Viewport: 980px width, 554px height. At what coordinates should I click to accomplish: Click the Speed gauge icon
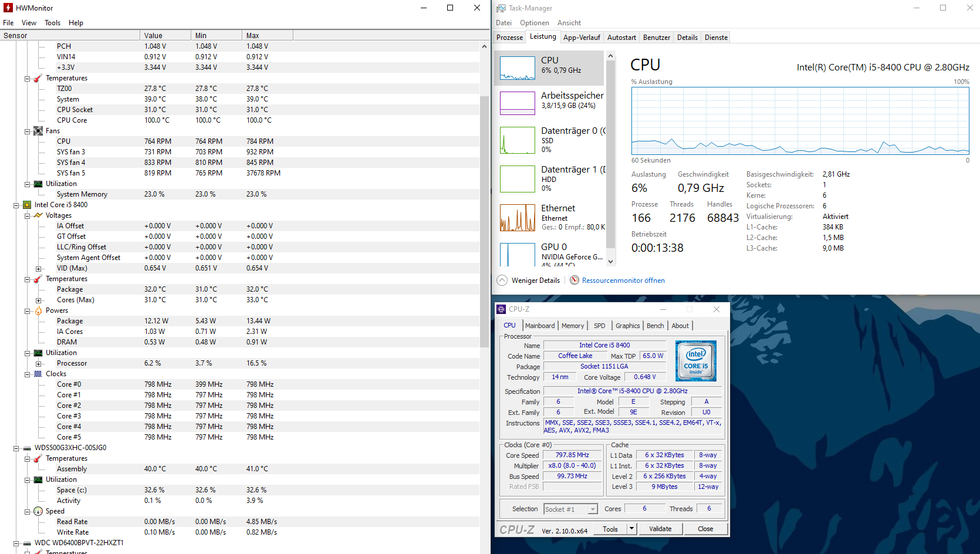tap(38, 511)
